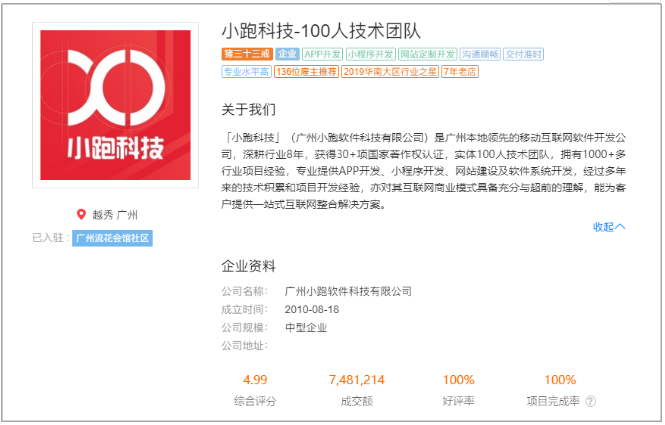Select the 网站定制开发 tag
665x425 pixels.
pyautogui.click(x=427, y=54)
